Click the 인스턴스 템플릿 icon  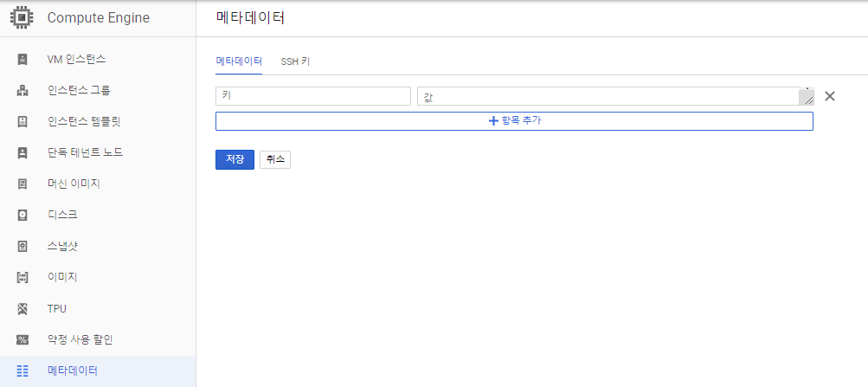(x=23, y=121)
